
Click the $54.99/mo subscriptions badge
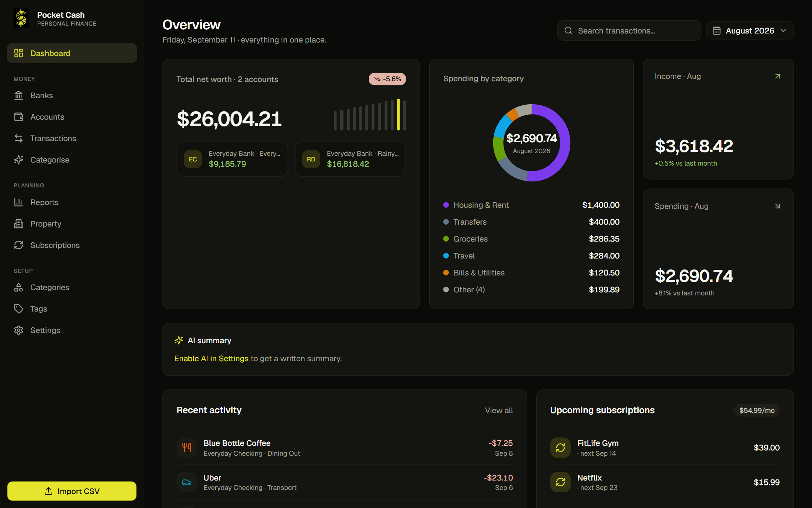coord(757,411)
